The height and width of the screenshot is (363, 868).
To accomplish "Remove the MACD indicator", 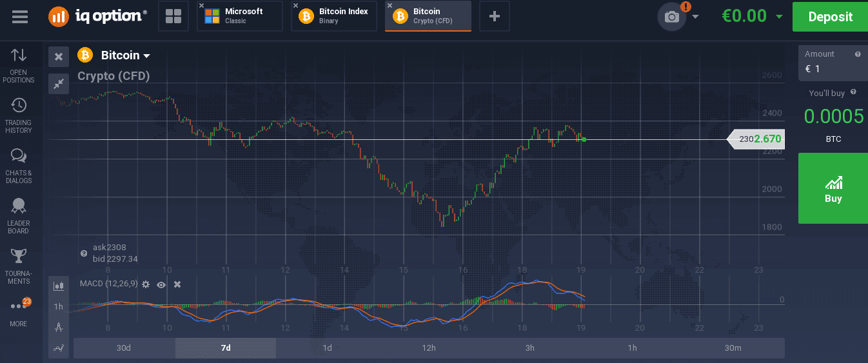I will 177,284.
